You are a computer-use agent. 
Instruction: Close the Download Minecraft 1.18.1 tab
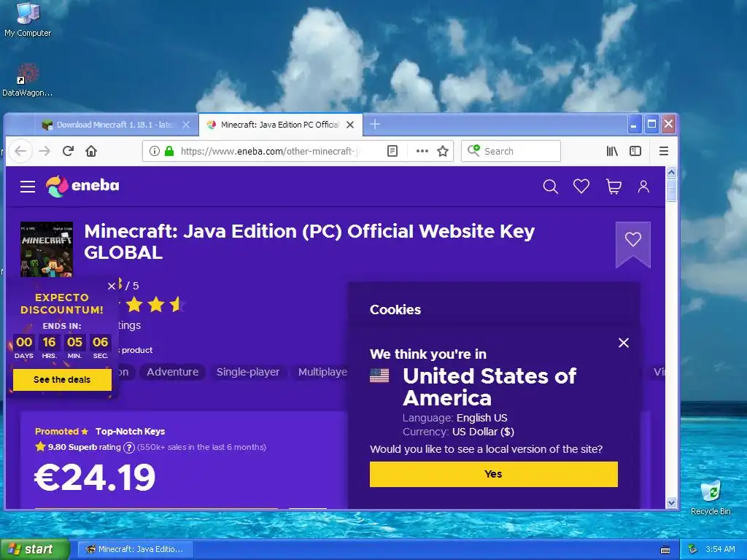(186, 125)
